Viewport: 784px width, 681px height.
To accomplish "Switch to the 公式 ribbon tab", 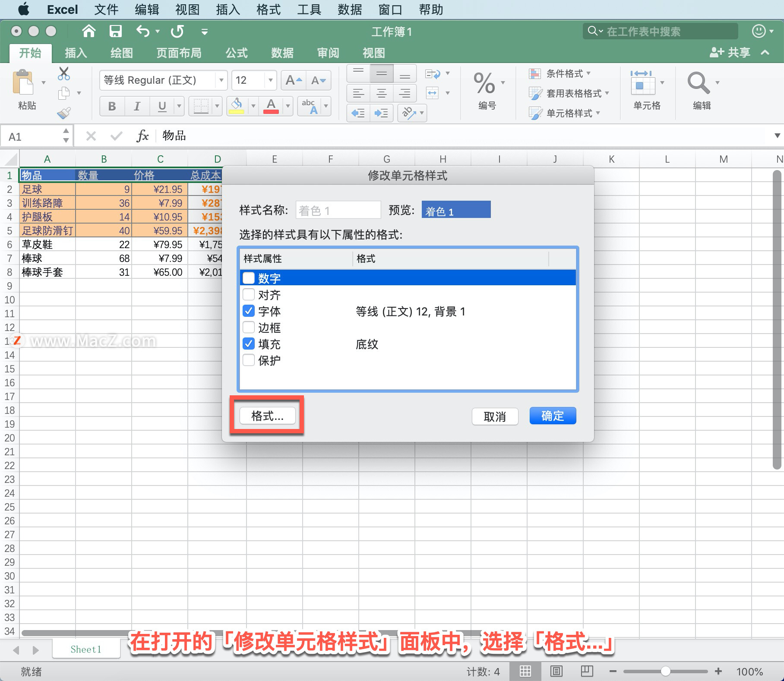I will (237, 53).
